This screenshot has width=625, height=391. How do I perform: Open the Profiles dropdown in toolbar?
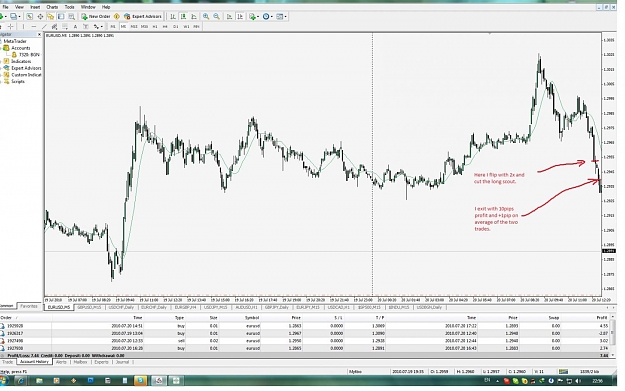pos(15,16)
